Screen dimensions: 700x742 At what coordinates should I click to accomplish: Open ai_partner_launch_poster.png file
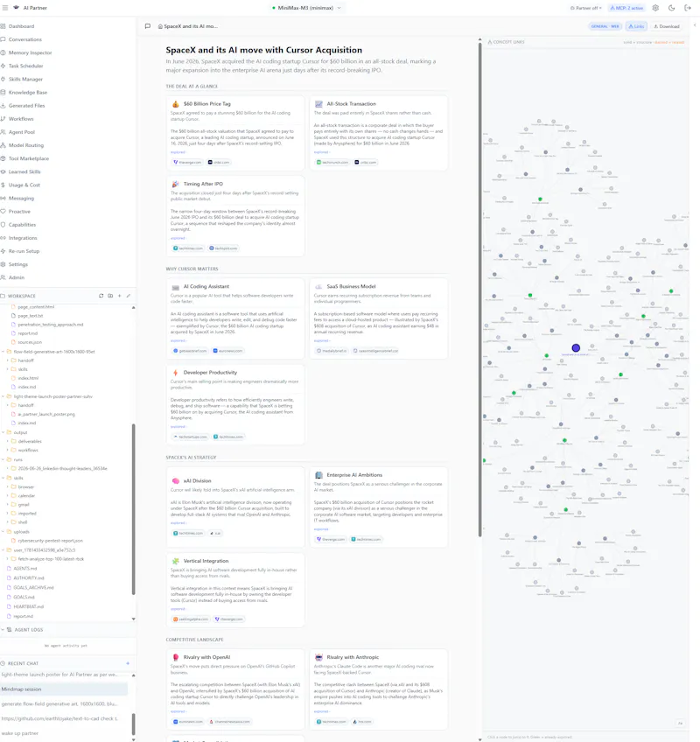46,414
